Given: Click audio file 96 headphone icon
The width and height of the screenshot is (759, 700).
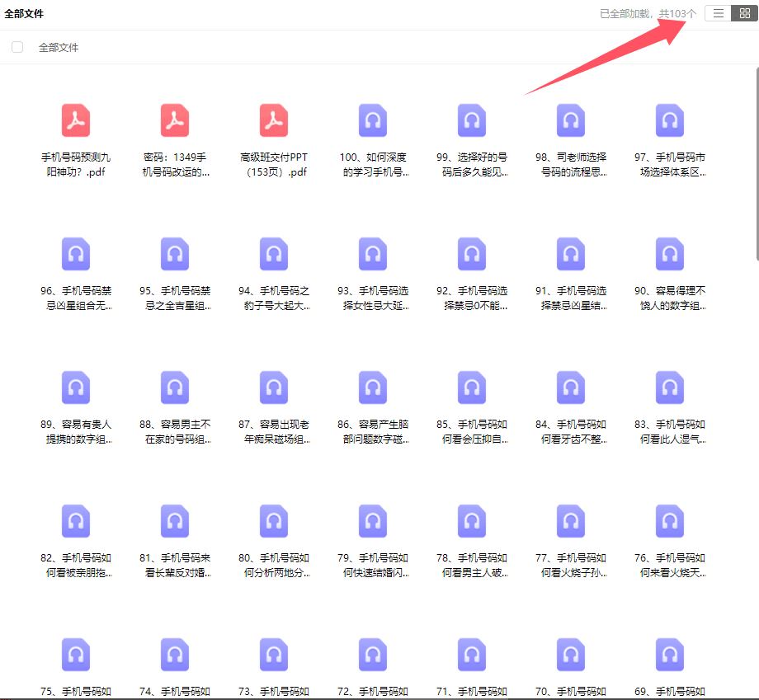Looking at the screenshot, I should (x=76, y=254).
